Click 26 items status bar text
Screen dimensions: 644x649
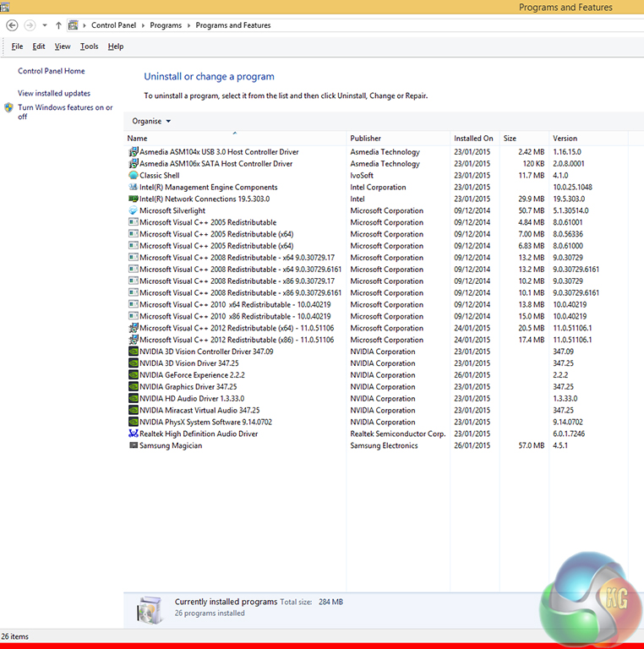pos(15,636)
